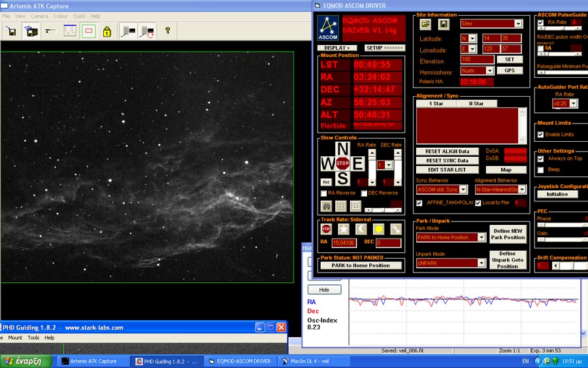This screenshot has height=368, width=588.
Task: Open the Tools menu in PHD Guiding
Action: click(x=33, y=338)
